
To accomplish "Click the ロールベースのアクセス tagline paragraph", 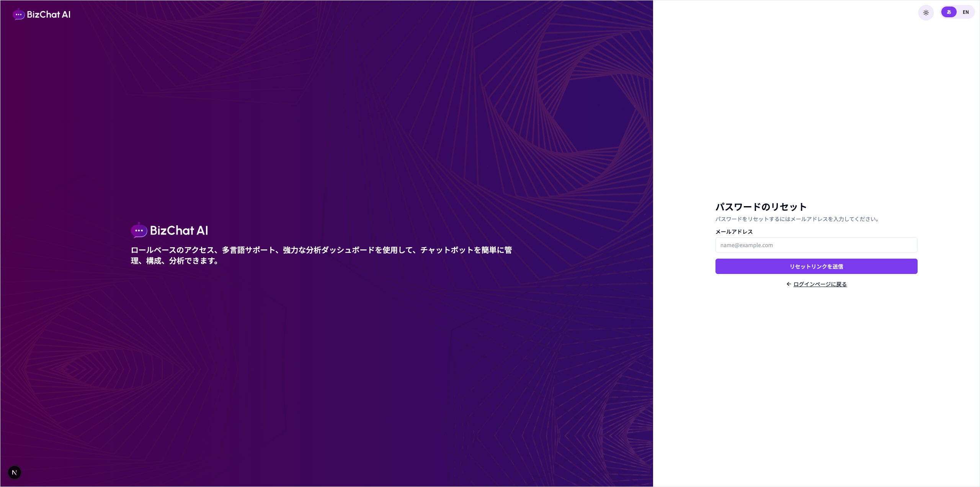I will pyautogui.click(x=322, y=255).
